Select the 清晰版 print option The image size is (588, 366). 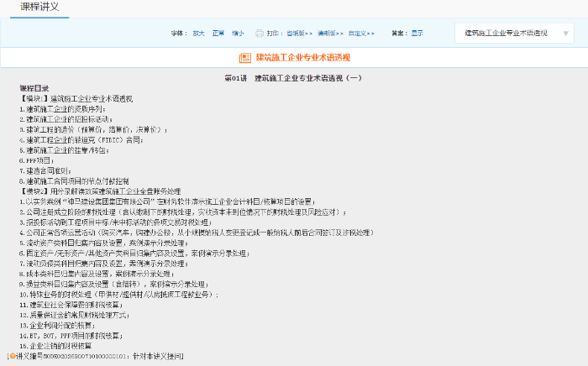(x=328, y=34)
